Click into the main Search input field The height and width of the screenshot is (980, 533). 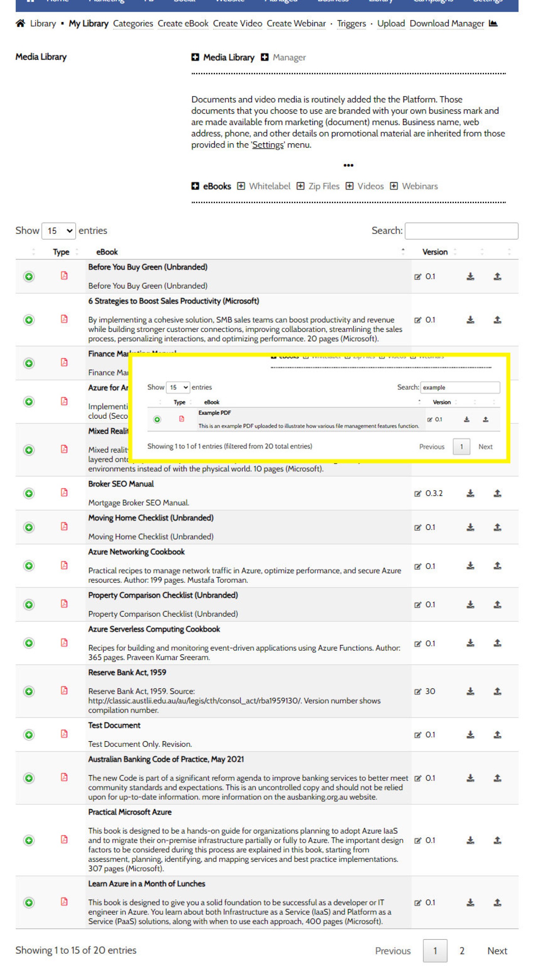pos(461,231)
